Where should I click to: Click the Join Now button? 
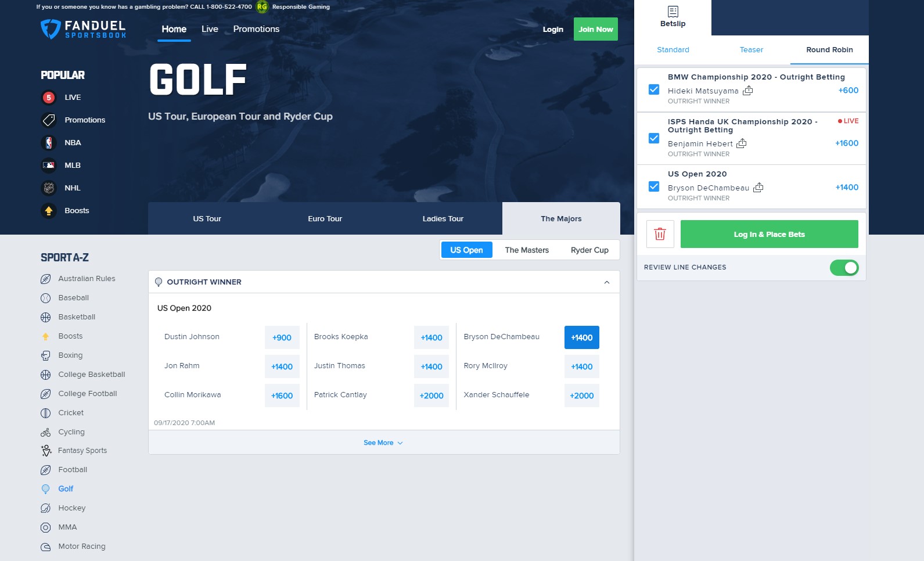tap(596, 29)
